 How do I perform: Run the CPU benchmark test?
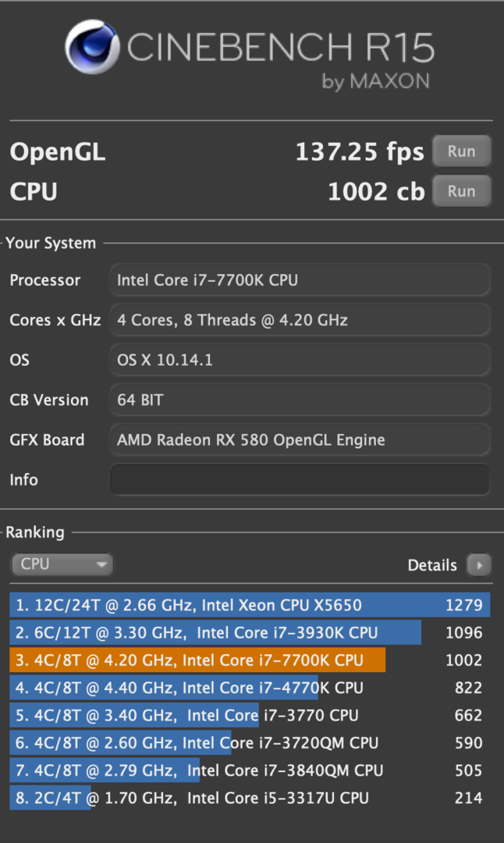tap(461, 191)
